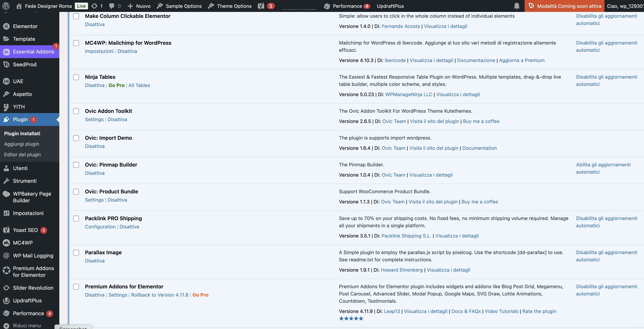Open Editor del plugin

click(22, 154)
